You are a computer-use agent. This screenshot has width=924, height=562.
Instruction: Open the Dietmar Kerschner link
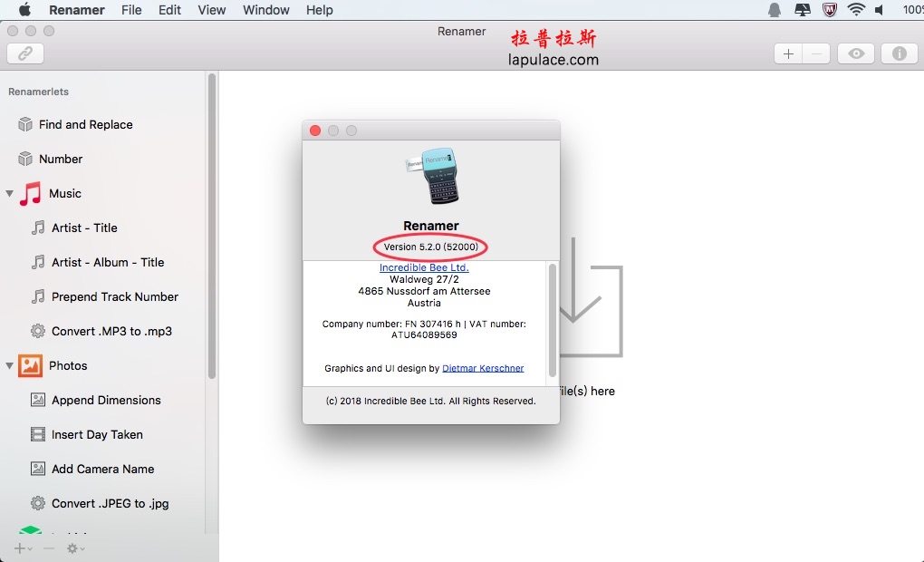[x=483, y=368]
